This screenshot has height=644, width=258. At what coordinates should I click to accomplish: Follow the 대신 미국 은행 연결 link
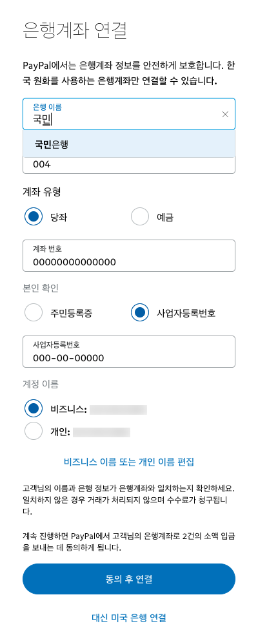click(129, 618)
